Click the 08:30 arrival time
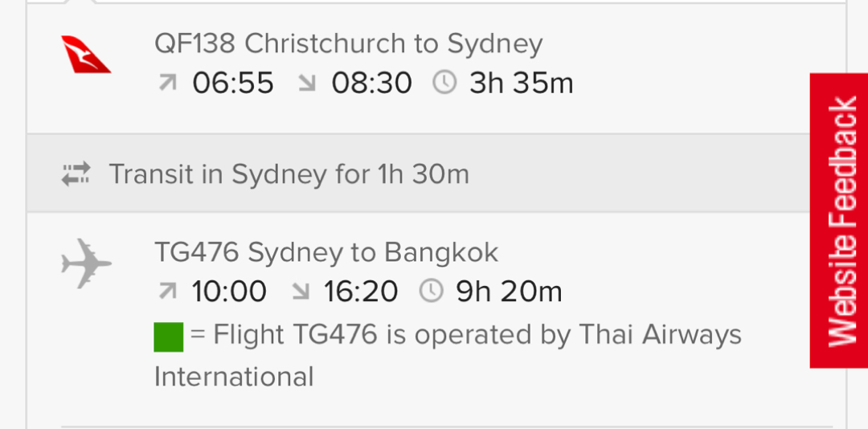This screenshot has width=868, height=429. coord(371,84)
